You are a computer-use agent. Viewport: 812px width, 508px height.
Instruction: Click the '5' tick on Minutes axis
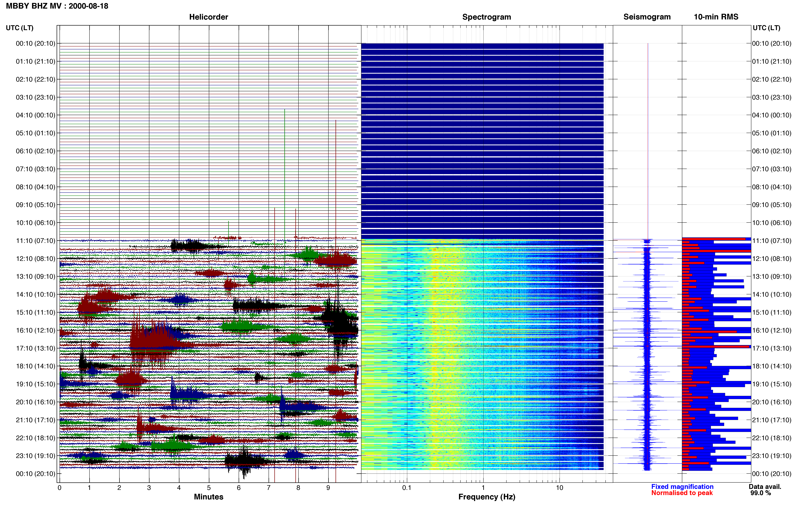(209, 488)
